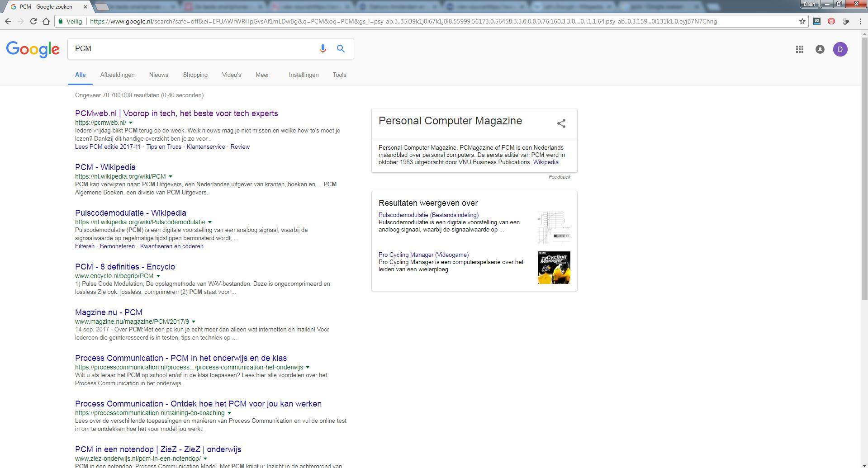Expand options arrow for ziez-onderwijs.nl result
This screenshot has width=868, height=468.
[205, 459]
